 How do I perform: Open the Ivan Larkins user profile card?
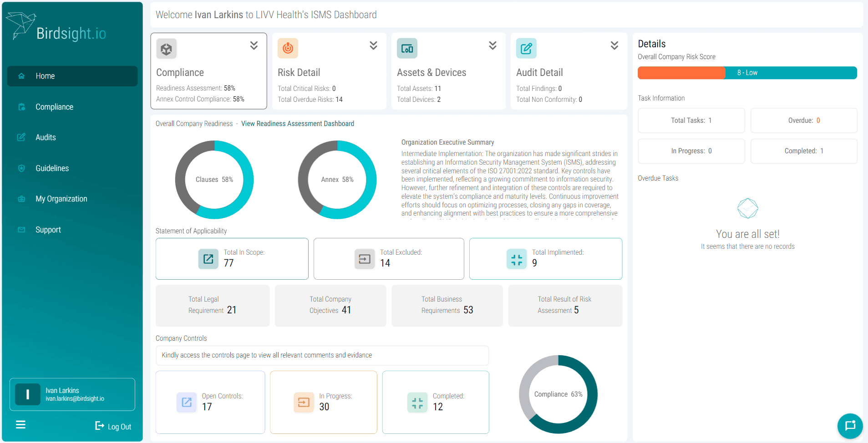point(72,394)
